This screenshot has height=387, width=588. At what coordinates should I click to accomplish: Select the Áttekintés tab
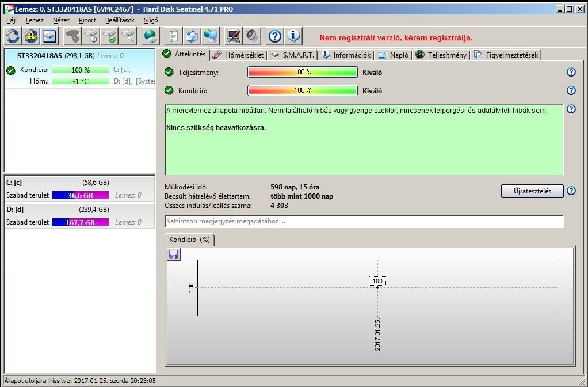click(x=184, y=54)
